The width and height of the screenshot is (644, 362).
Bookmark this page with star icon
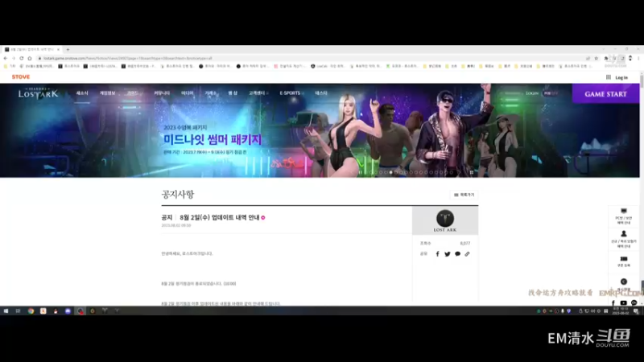tap(597, 58)
